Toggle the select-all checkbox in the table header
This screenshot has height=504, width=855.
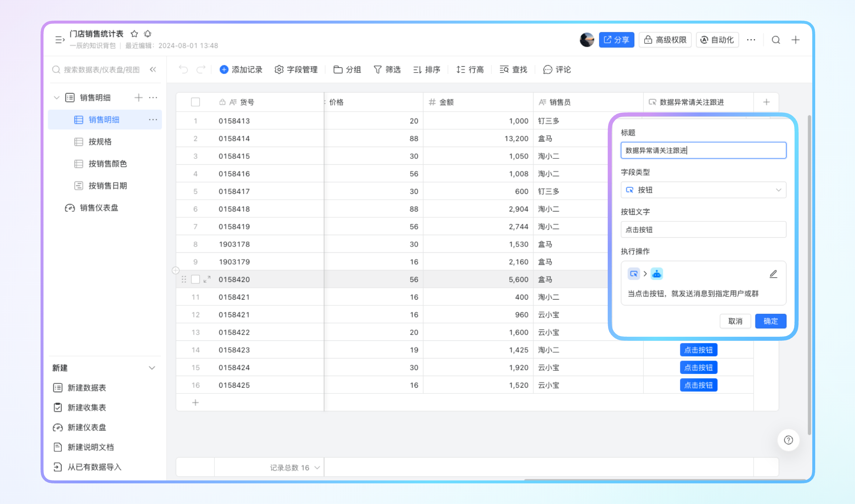pos(195,102)
